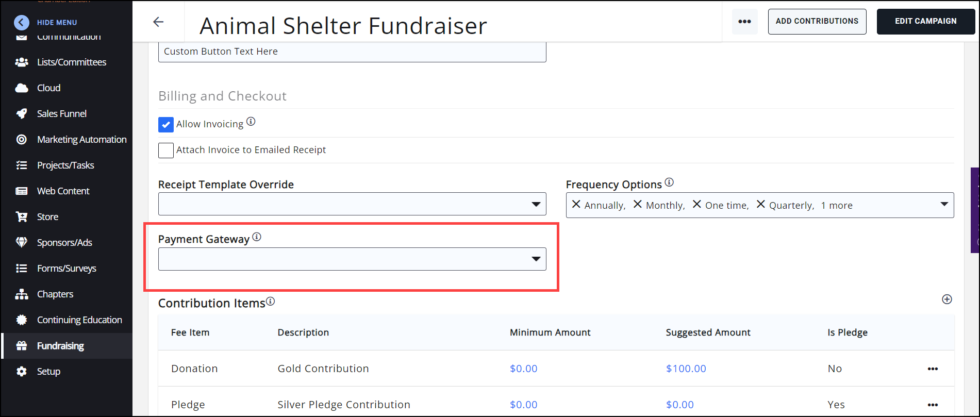Click the Custom Button Text input field

tap(352, 52)
